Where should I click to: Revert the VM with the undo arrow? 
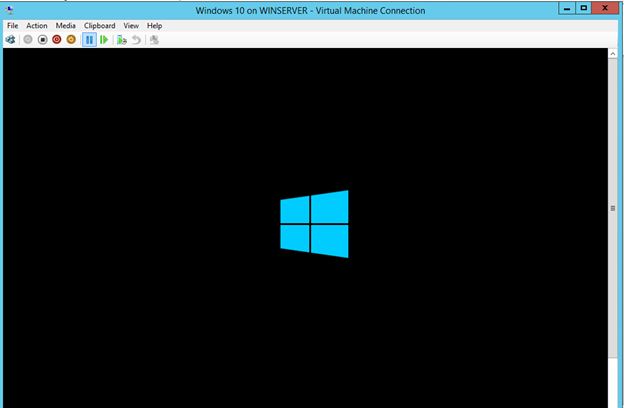(136, 40)
